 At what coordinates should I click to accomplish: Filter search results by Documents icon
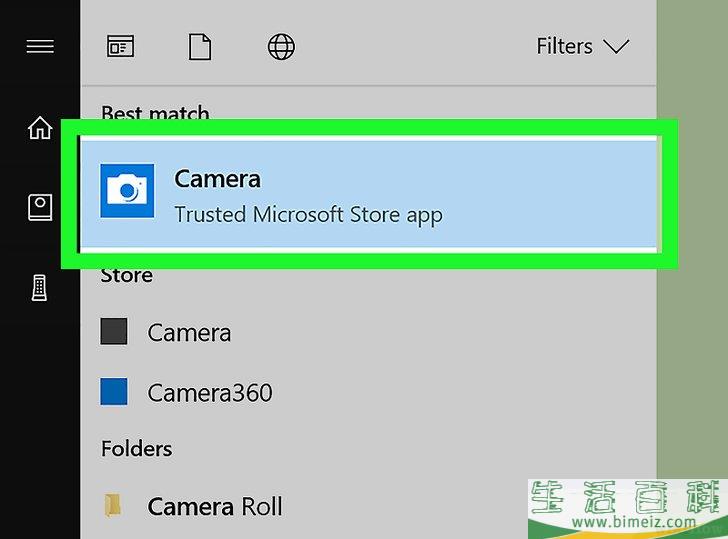pos(200,47)
